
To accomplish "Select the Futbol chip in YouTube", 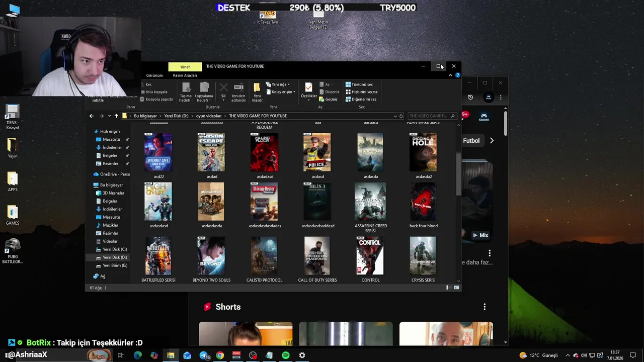I will click(x=471, y=141).
